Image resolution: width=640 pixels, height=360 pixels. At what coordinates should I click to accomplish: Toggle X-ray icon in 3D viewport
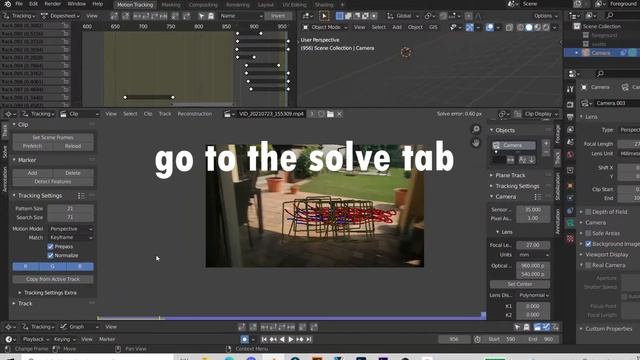pyautogui.click(x=509, y=27)
